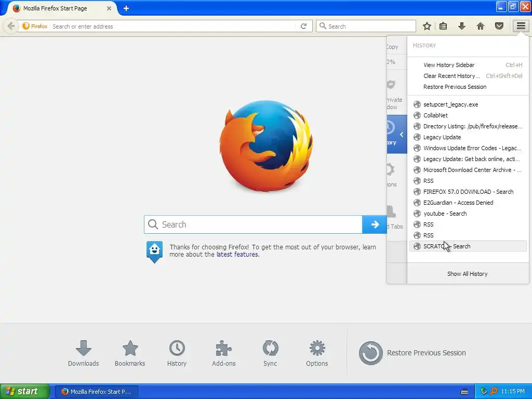Select Mozilla Firefox taskbar button

96,391
